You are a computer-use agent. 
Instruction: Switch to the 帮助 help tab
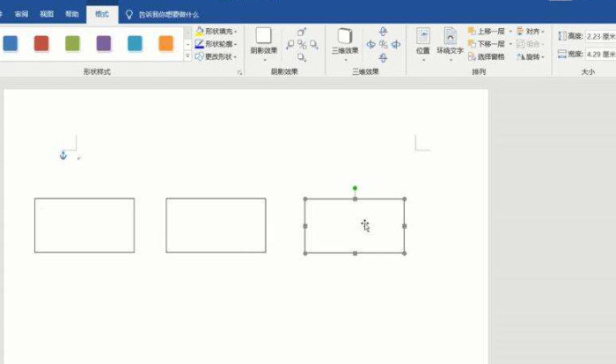(x=72, y=15)
